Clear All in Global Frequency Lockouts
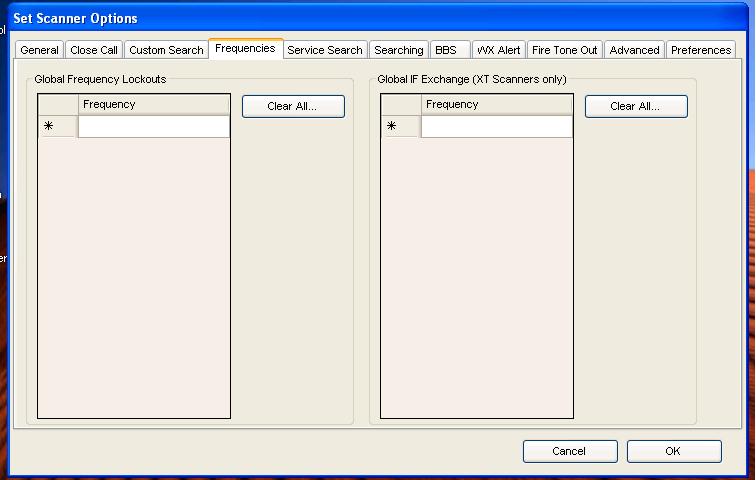 coord(293,106)
